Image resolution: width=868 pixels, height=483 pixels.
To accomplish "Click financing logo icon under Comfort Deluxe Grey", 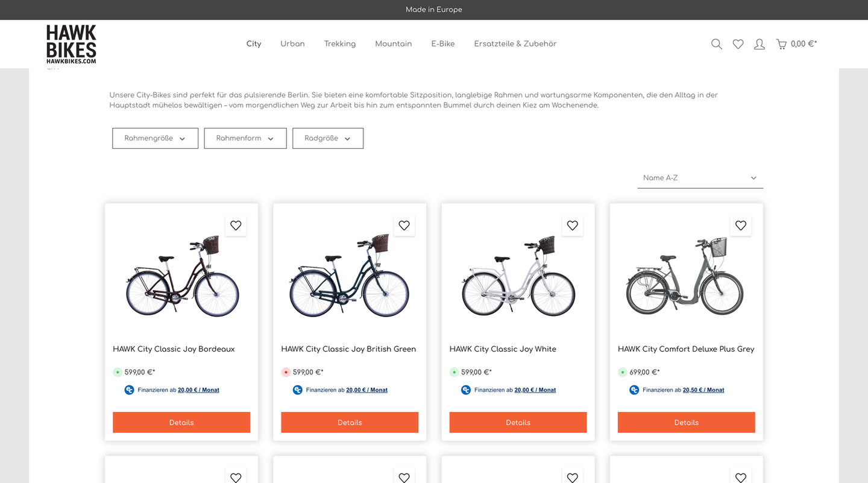I will click(634, 390).
